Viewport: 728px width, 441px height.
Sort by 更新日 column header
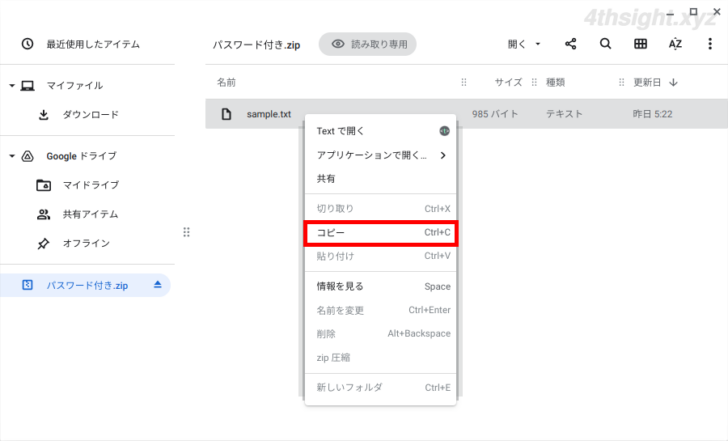(647, 83)
